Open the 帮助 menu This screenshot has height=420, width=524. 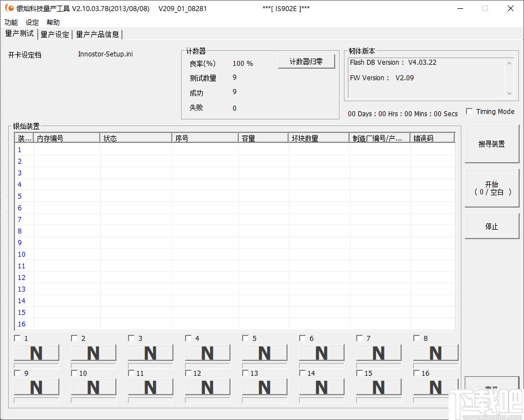coord(53,22)
